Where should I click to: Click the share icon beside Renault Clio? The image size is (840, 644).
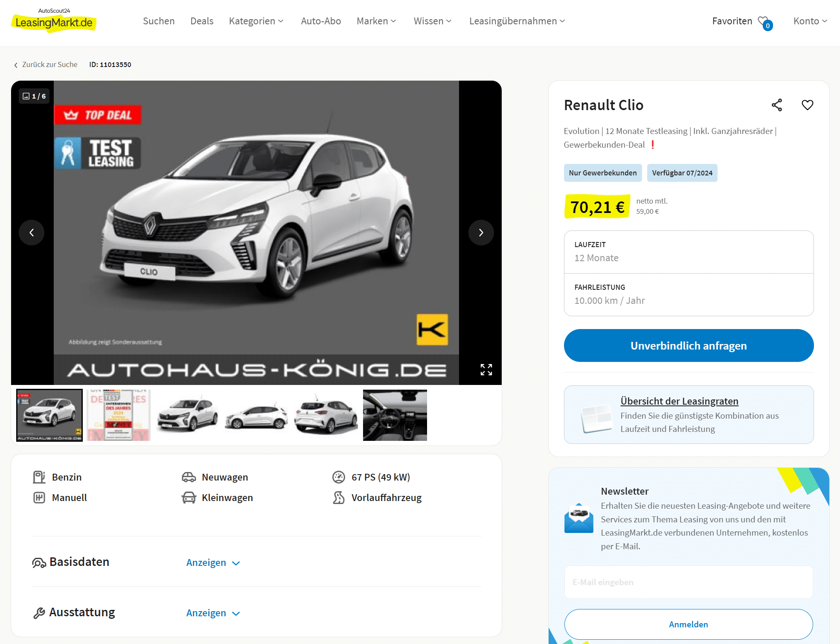point(777,105)
